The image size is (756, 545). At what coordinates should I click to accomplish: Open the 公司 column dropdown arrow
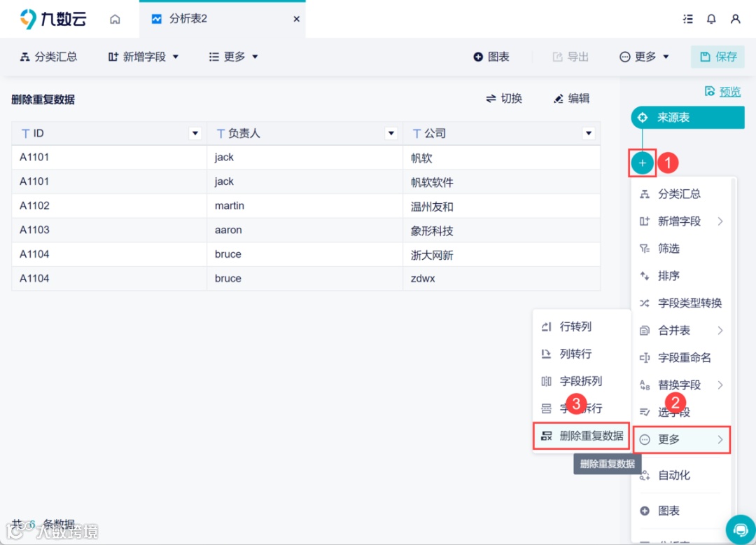coord(589,133)
